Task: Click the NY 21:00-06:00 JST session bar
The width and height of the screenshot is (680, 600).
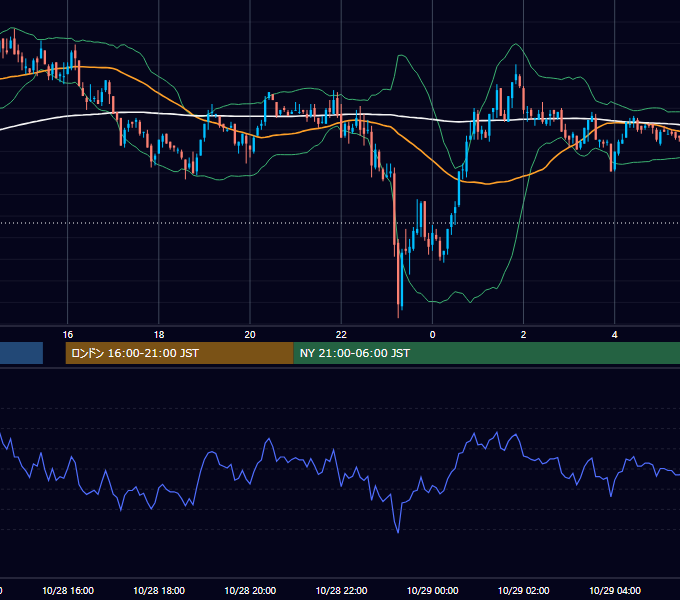Action: pyautogui.click(x=487, y=353)
